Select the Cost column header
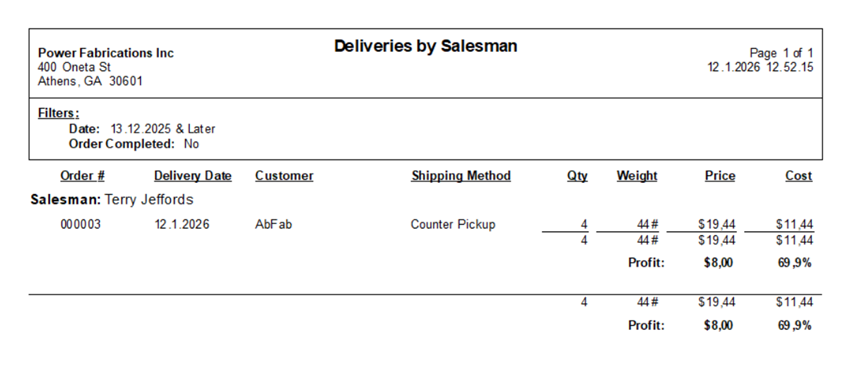Screen dimensions: 850x370 coord(799,176)
